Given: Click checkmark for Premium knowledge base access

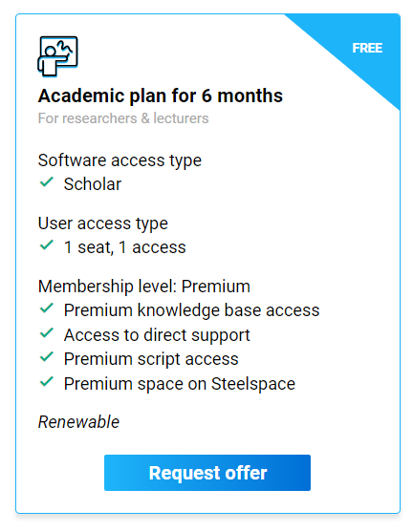Looking at the screenshot, I should pyautogui.click(x=47, y=309).
